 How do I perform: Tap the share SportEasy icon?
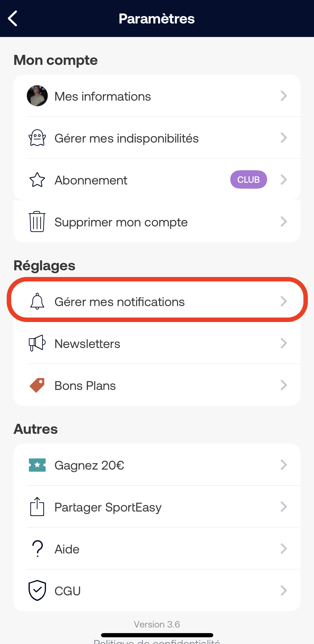37,506
